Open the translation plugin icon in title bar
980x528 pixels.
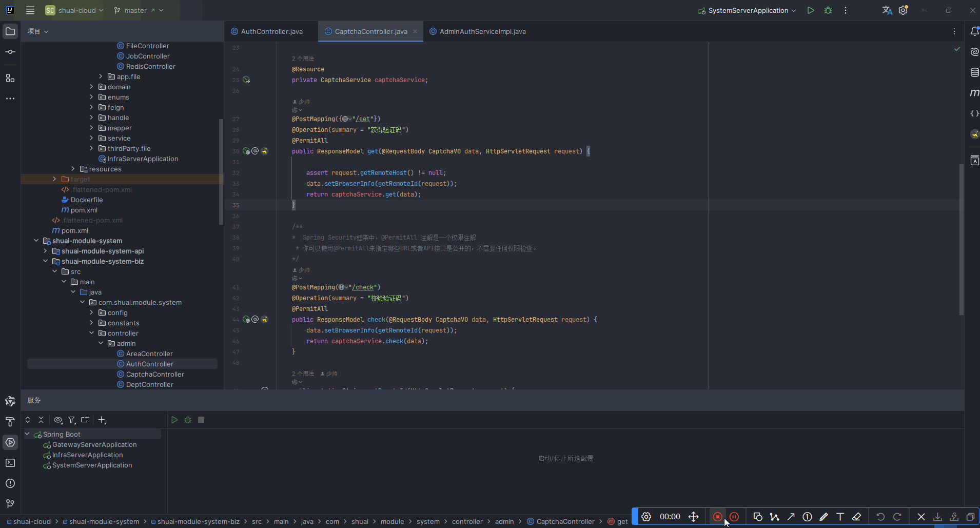[x=887, y=10]
